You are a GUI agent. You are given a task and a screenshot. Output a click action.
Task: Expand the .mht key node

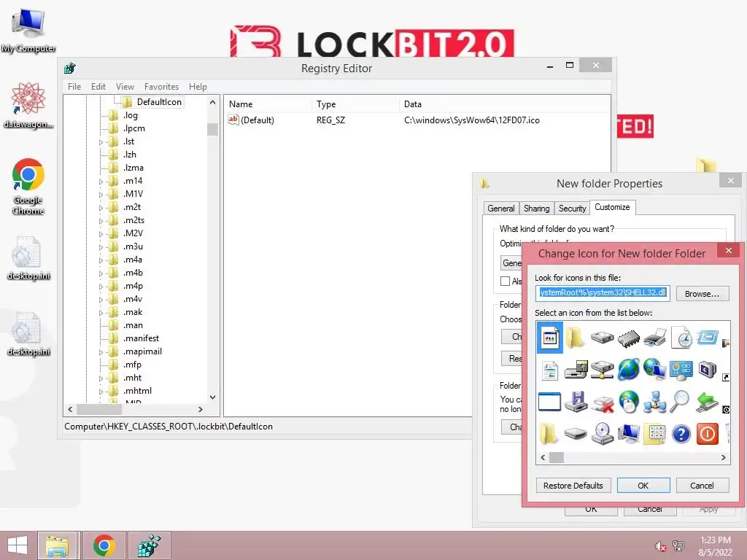pyautogui.click(x=101, y=378)
